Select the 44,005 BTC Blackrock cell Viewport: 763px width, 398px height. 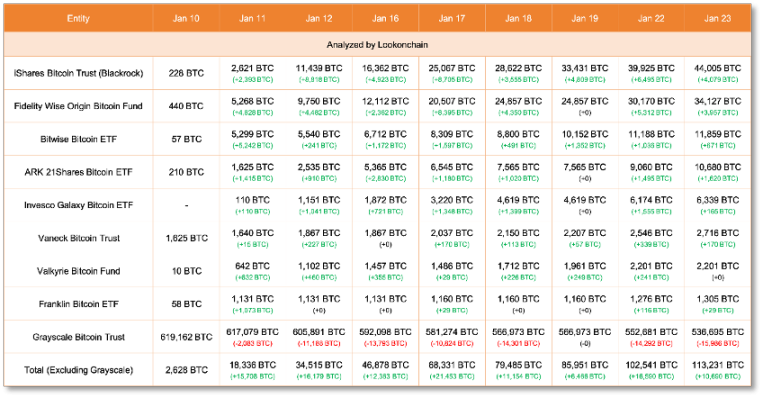(x=717, y=69)
